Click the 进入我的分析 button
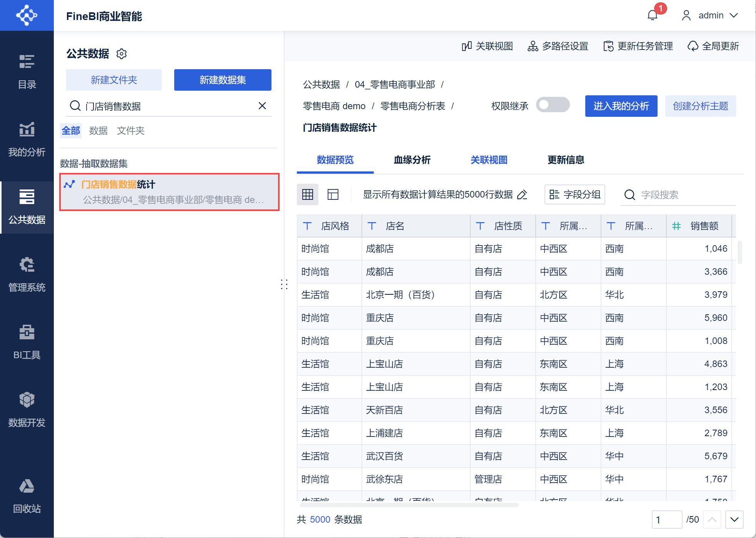The image size is (756, 538). point(621,106)
